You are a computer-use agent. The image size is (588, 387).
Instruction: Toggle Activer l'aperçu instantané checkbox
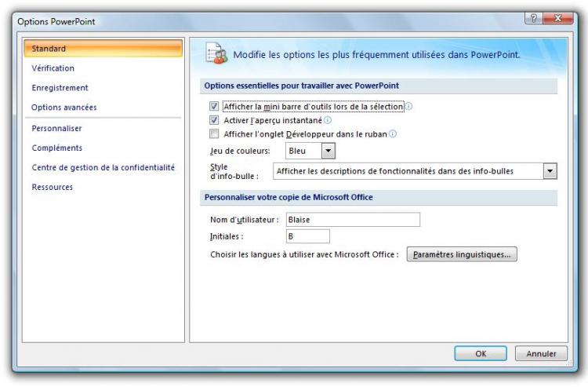tap(214, 120)
